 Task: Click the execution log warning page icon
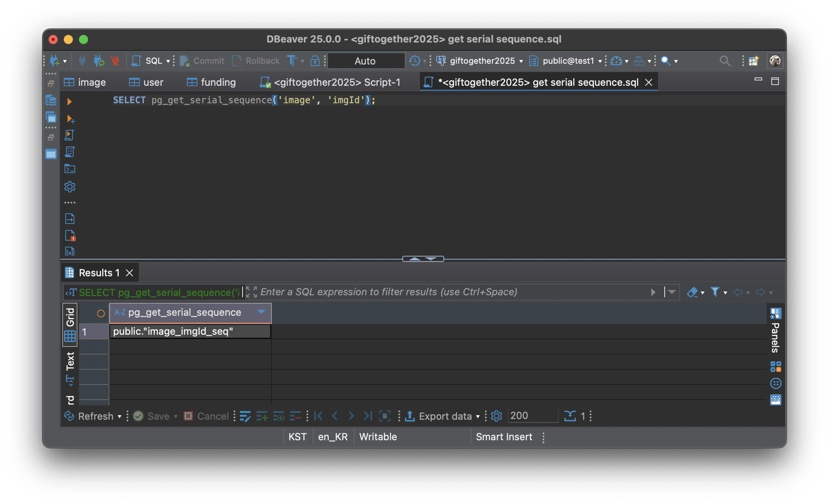click(70, 236)
